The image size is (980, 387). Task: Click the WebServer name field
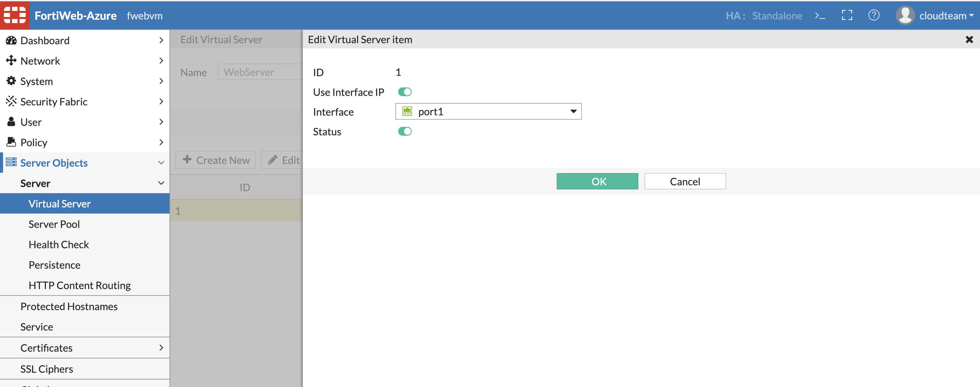[260, 72]
